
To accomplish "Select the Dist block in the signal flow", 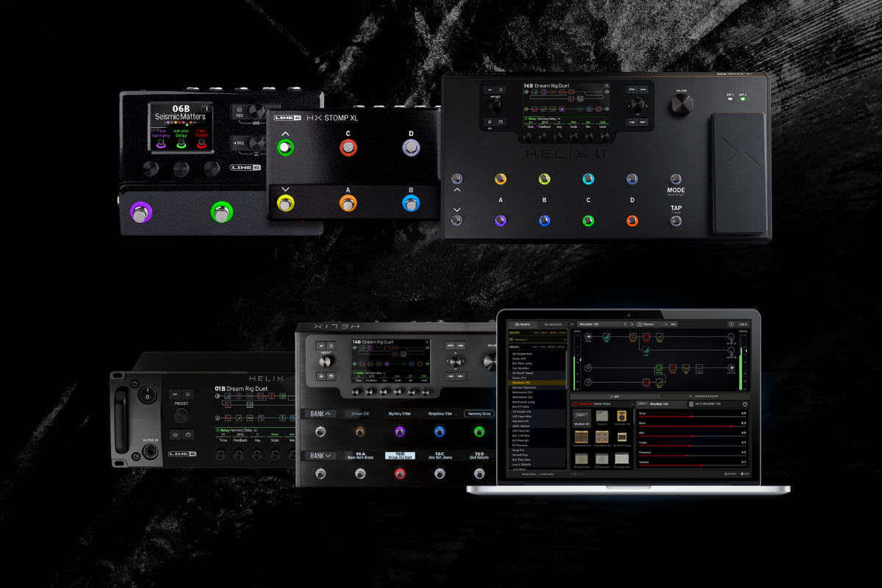I will click(633, 337).
